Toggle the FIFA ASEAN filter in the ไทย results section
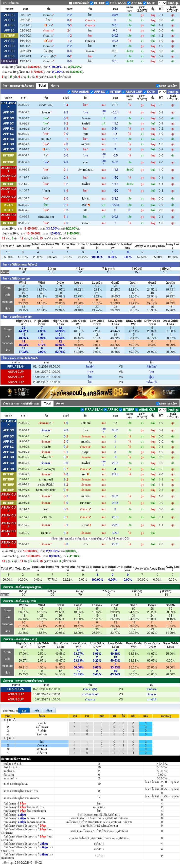The width and height of the screenshot is (180, 868). pos(69,92)
